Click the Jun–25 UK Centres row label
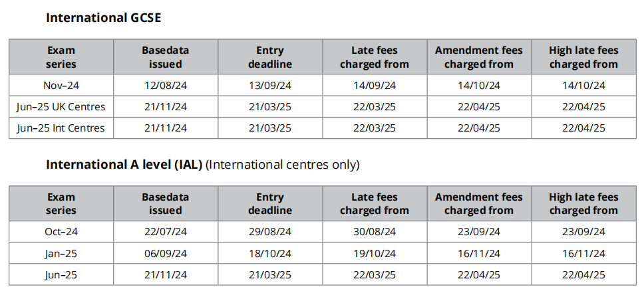Viewport: 644px width, 291px height. [61, 107]
